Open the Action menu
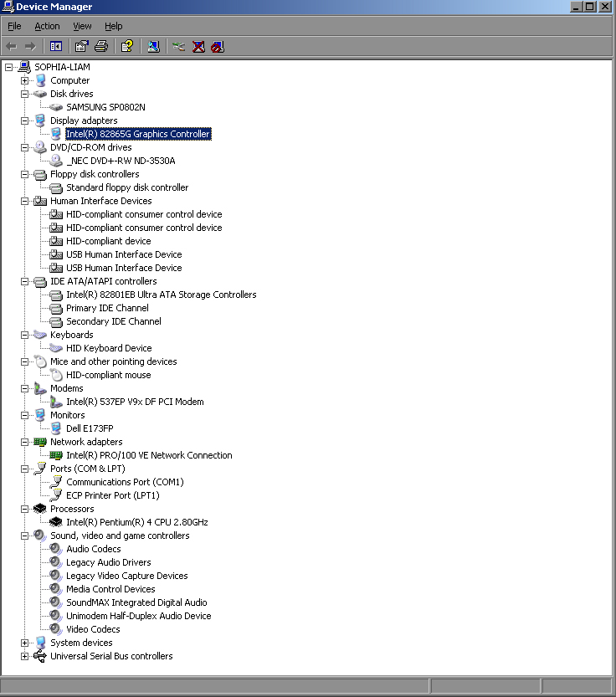The width and height of the screenshot is (616, 697). coord(47,27)
